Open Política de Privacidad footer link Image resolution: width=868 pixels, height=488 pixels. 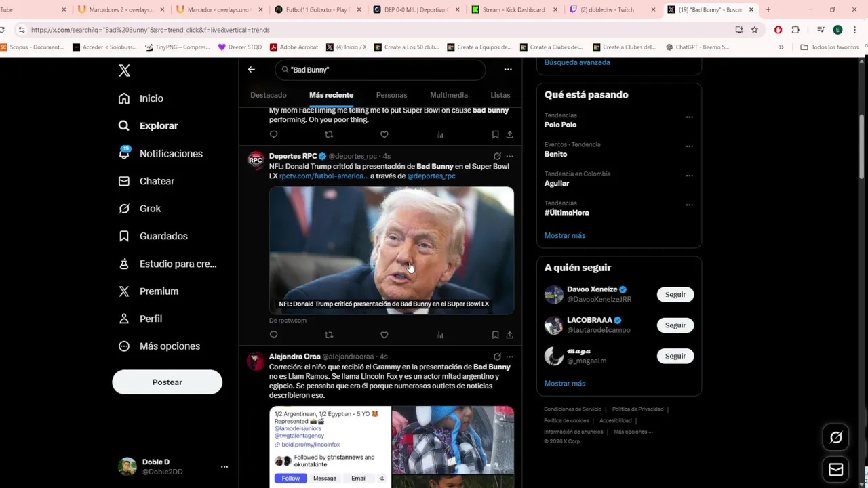point(637,409)
